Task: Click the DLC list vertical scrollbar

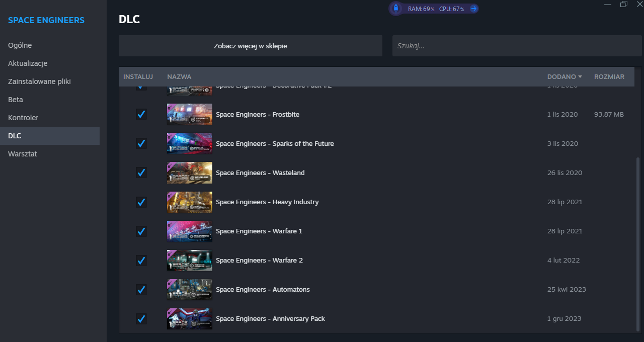Action: coord(638,241)
